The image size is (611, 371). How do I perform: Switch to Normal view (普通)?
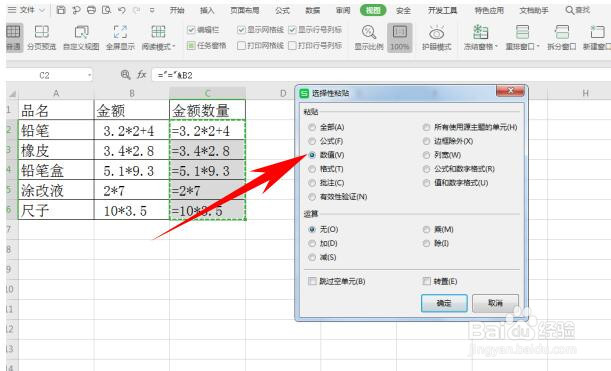pyautogui.click(x=14, y=37)
